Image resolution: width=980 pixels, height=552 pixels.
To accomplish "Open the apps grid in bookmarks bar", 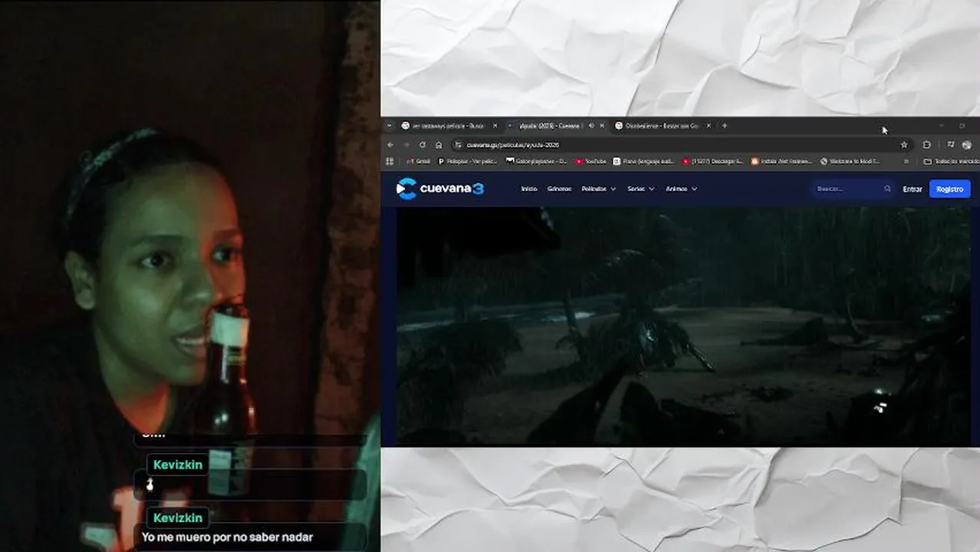I will (x=390, y=162).
